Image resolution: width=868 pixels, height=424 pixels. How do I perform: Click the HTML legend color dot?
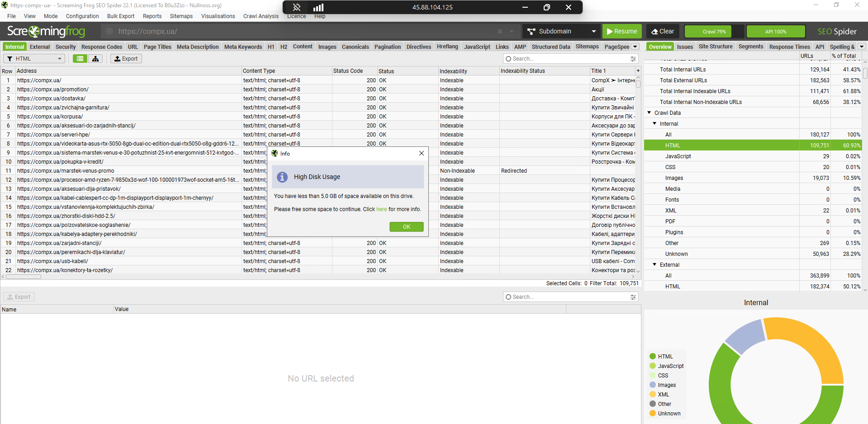point(653,356)
